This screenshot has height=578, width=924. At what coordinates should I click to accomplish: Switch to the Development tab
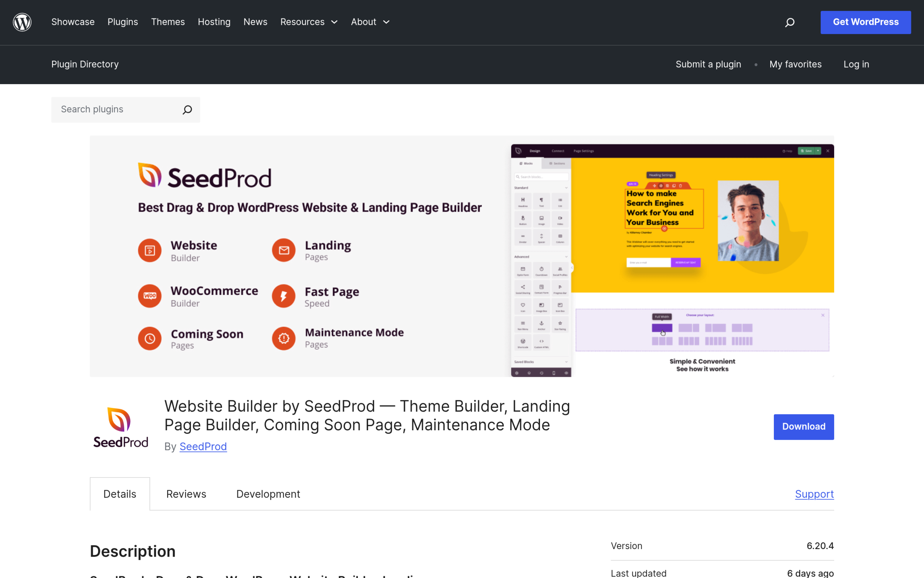pyautogui.click(x=268, y=494)
